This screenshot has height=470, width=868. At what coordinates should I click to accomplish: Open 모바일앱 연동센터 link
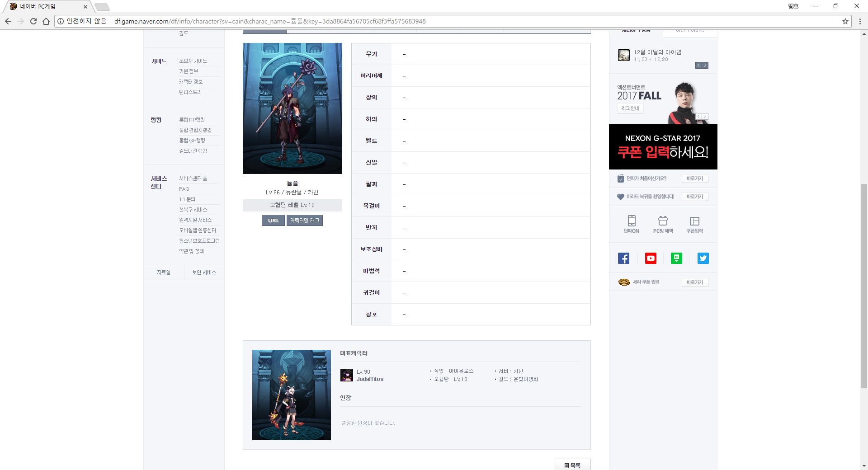point(198,230)
